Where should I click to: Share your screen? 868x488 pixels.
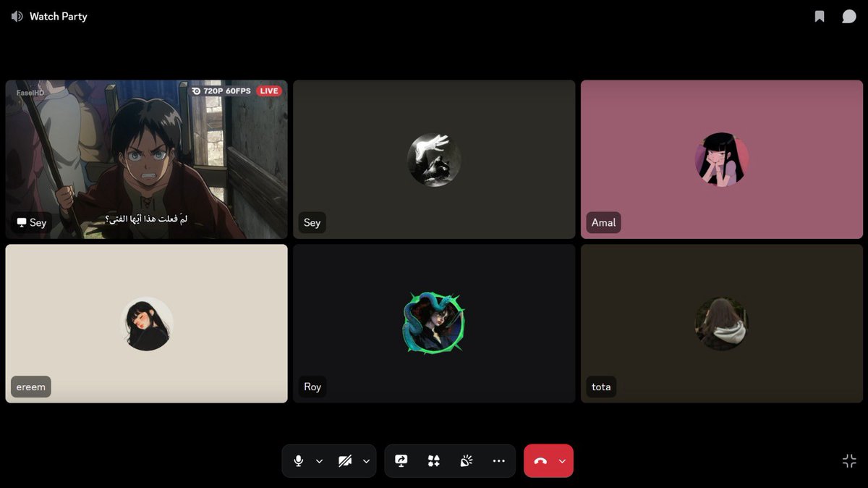[x=401, y=461]
